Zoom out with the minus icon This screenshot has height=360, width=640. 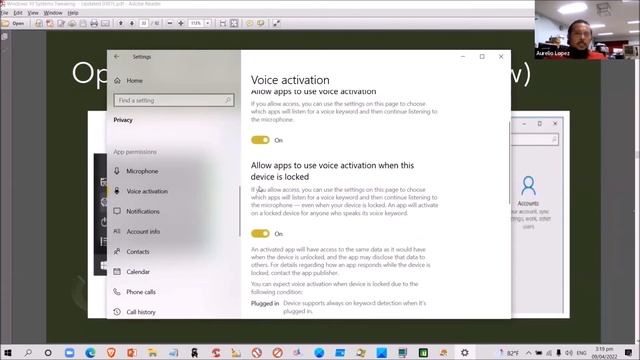[x=170, y=24]
